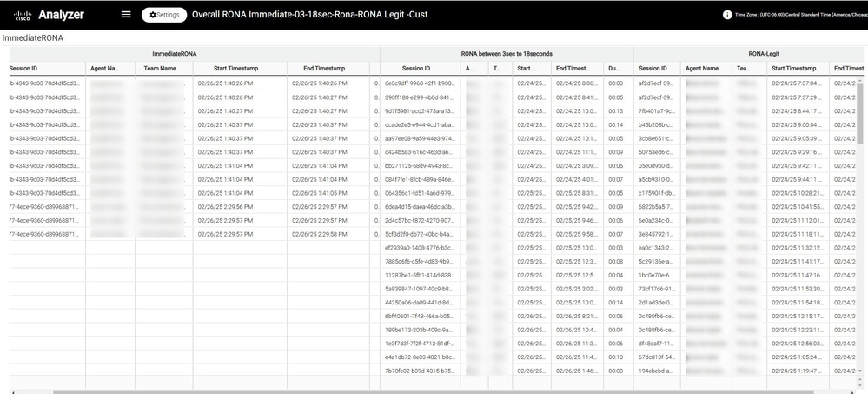Click the vertical scrollbar thumb of RONA-Legit table
The image size is (868, 394).
[x=859, y=114]
